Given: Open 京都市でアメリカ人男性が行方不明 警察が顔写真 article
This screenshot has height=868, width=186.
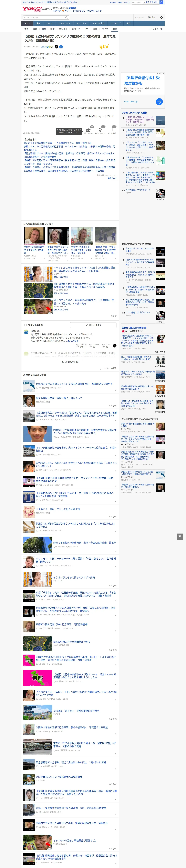Looking at the screenshot, I should coord(72,823).
